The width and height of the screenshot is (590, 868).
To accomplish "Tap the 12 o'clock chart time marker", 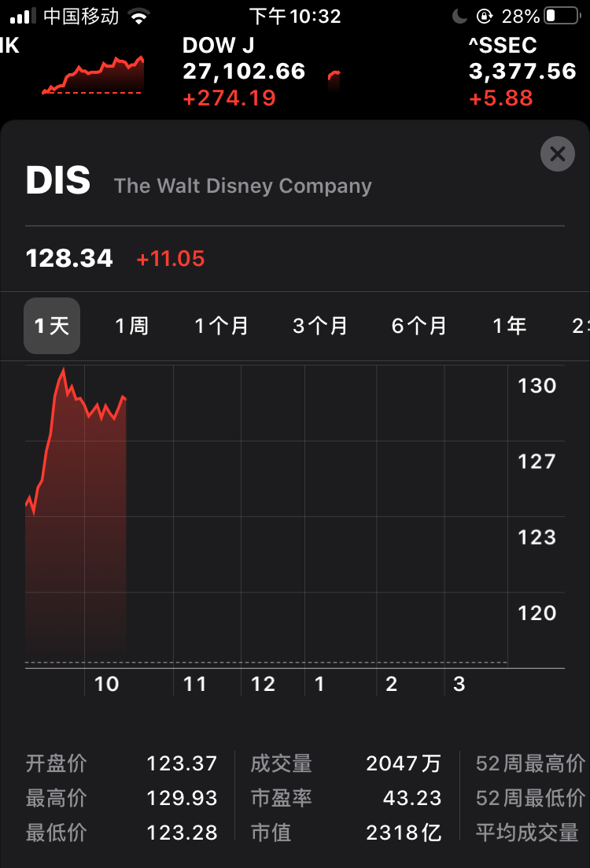I will point(263,684).
